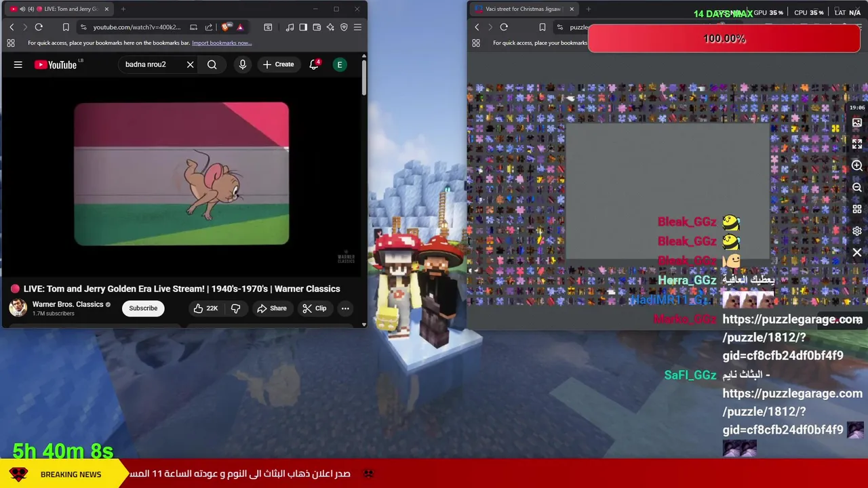Subscribe to Warner Bros. Classics
Viewport: 868px width, 488px height.
(x=143, y=308)
